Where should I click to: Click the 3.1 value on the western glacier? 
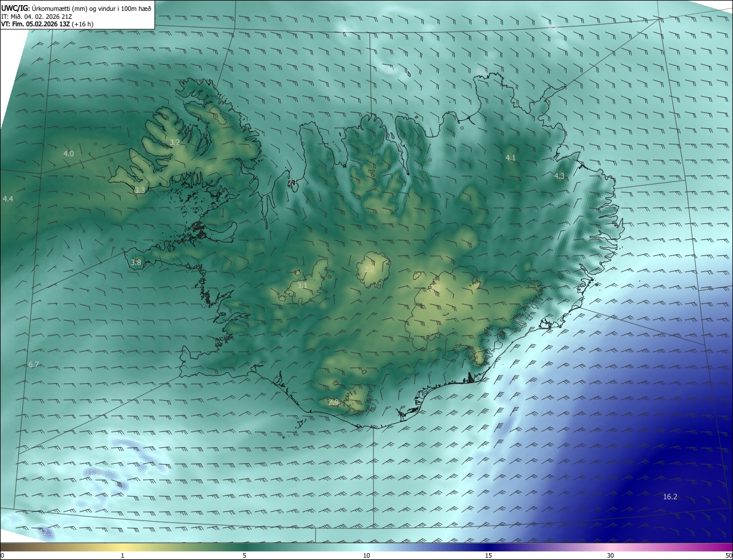coord(302,285)
